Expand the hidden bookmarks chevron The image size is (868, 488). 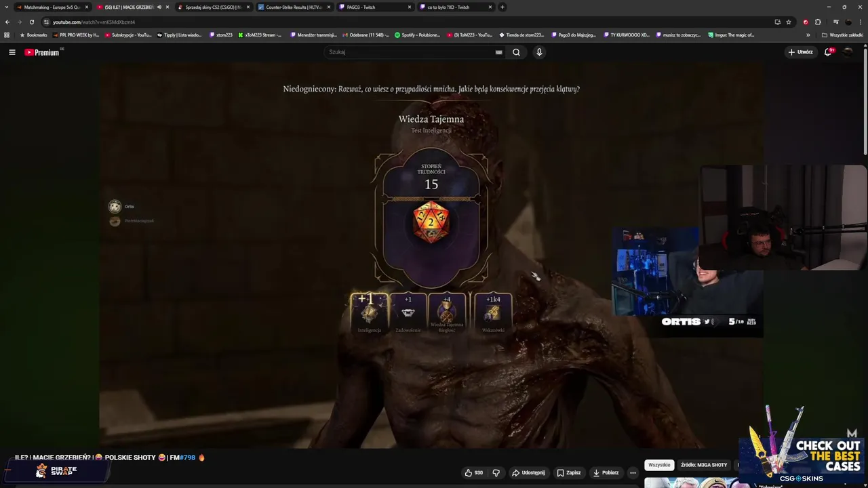(x=808, y=35)
